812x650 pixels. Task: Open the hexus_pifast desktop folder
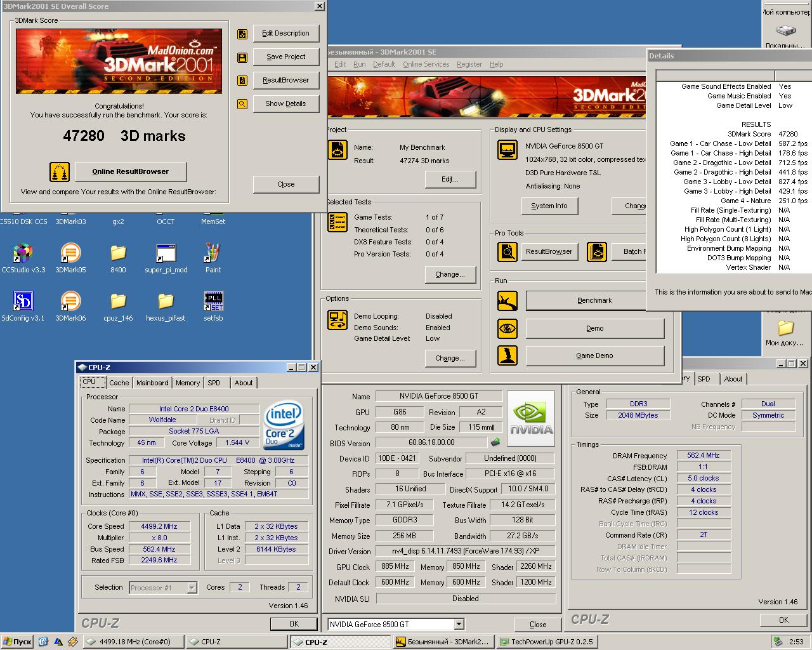coord(166,302)
